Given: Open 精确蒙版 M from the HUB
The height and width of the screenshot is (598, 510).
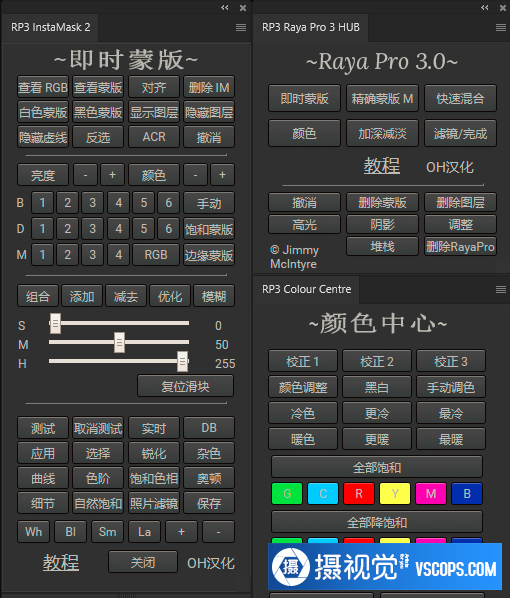Looking at the screenshot, I should pos(382,98).
